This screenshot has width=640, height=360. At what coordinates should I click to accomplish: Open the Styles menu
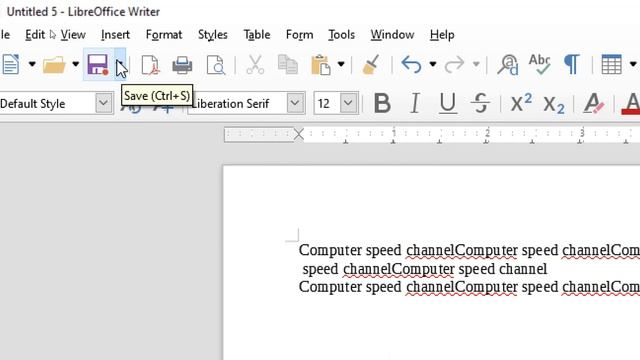coord(213,35)
